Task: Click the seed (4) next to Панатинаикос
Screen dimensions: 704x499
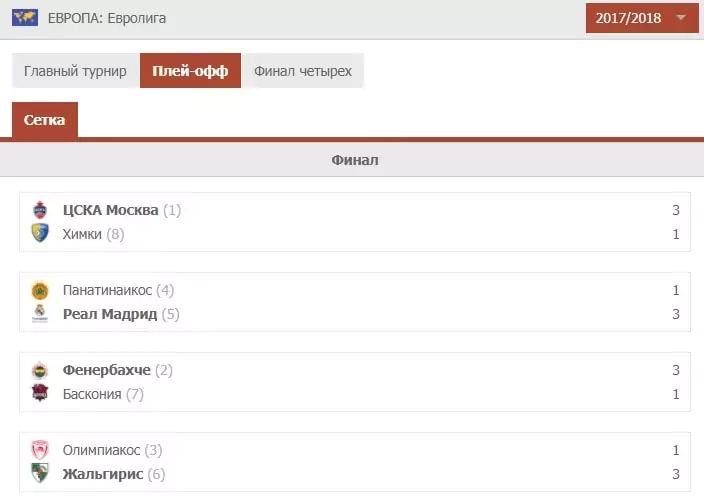Action: tap(165, 290)
